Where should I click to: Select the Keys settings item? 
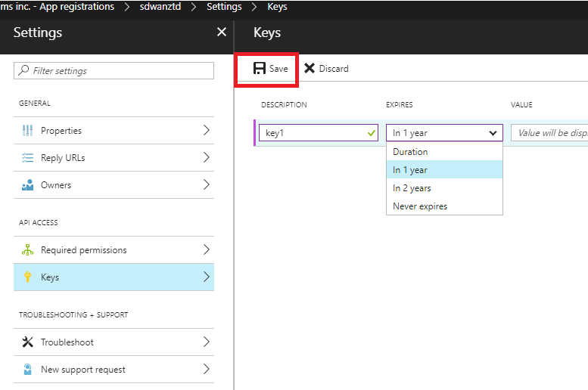pos(114,277)
